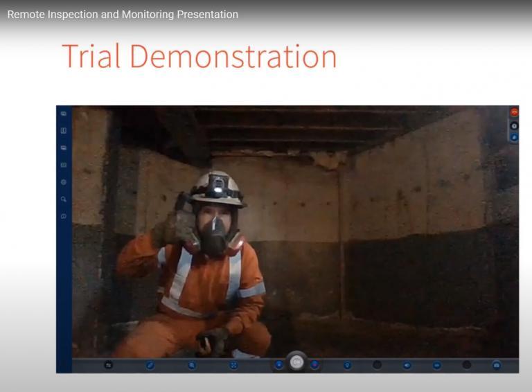Screen dimensions: 532x392
Task: Click the blue notification icon at top right
Action: coord(514,138)
